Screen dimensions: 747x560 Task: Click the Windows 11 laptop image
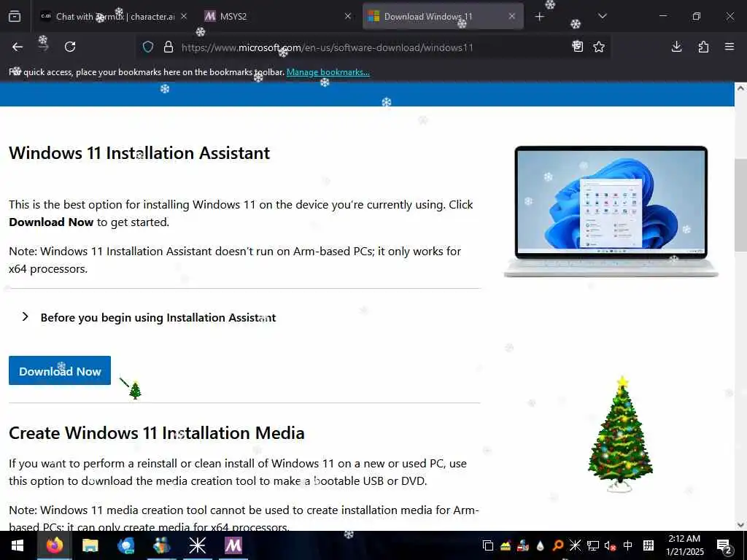click(611, 211)
